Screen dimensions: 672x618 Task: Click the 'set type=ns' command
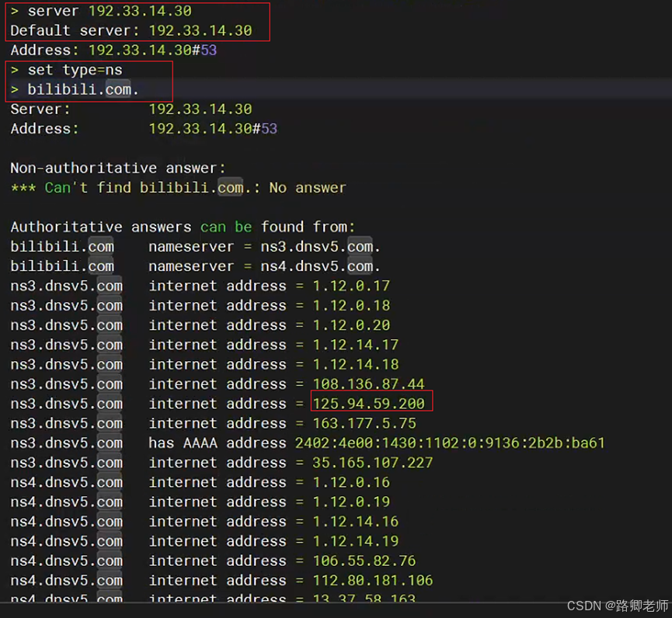coord(67,70)
